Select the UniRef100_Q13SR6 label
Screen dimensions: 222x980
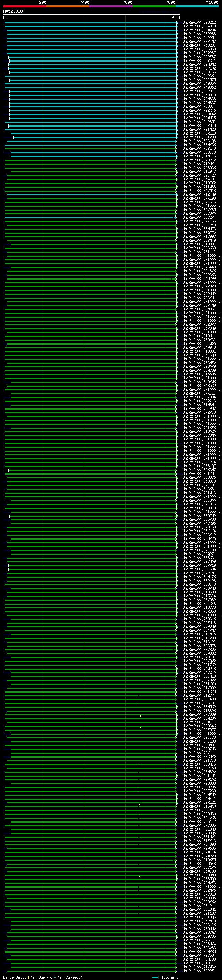[x=199, y=711]
